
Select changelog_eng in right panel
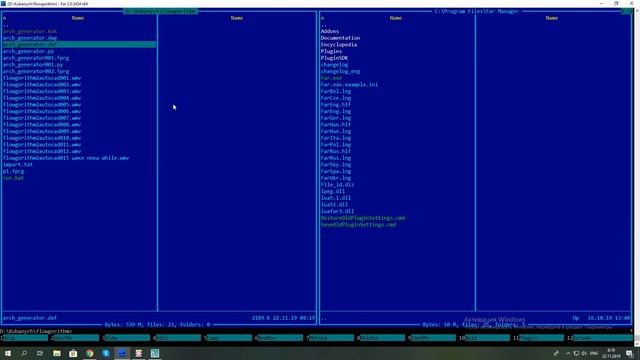point(340,71)
